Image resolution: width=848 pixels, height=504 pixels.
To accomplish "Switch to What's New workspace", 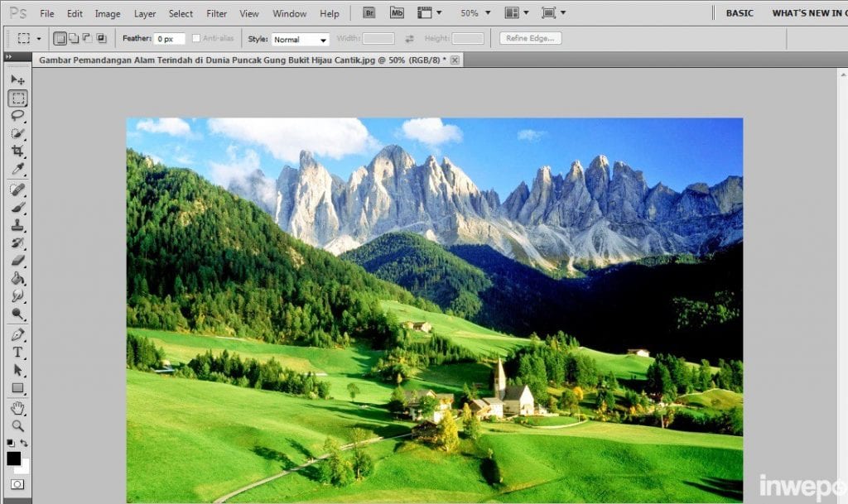I will [809, 13].
